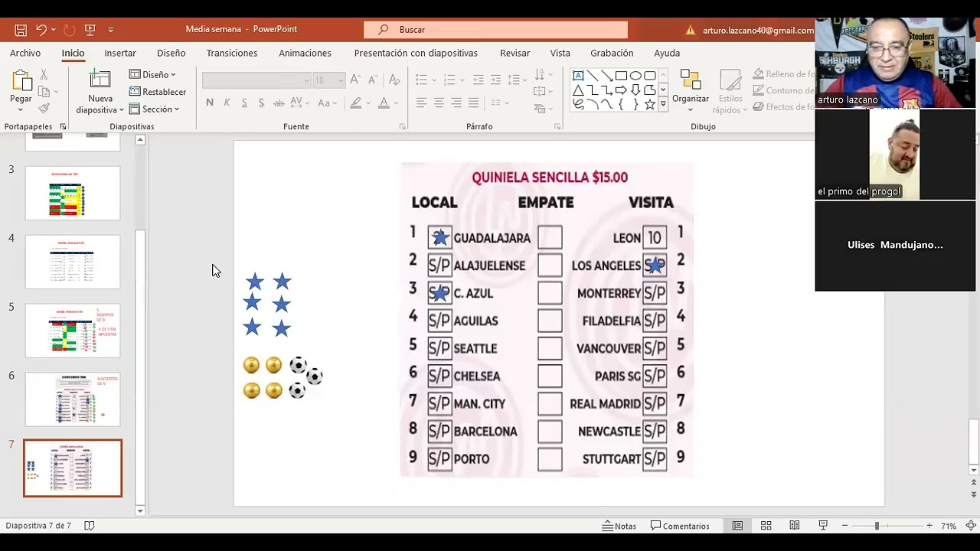980x551 pixels.
Task: Center the paragraph text
Action: point(439,103)
